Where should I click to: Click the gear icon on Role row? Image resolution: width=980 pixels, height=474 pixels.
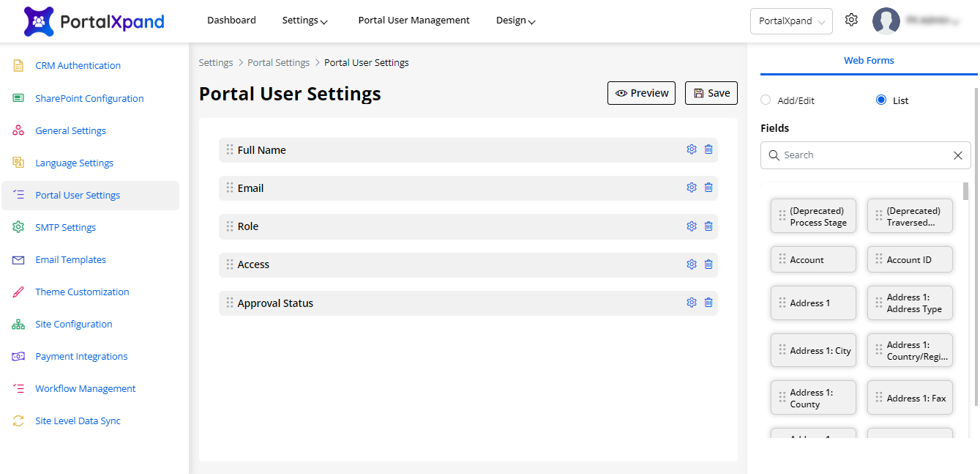pyautogui.click(x=691, y=226)
